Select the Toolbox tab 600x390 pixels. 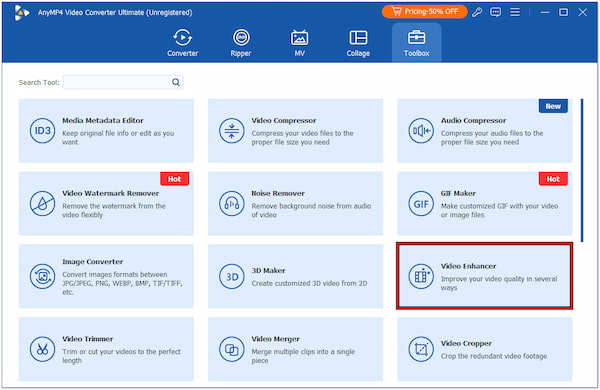(416, 43)
